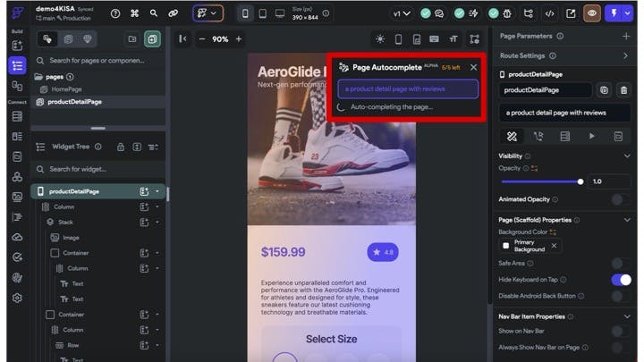Toggle Always Show Nav Bar on Page
The image size is (644, 362).
[x=620, y=347]
